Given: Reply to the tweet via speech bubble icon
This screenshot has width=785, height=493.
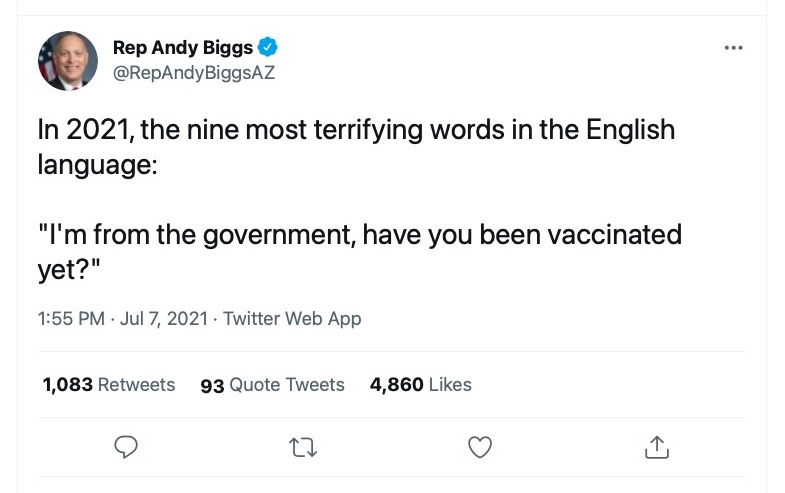Looking at the screenshot, I should coord(126,448).
